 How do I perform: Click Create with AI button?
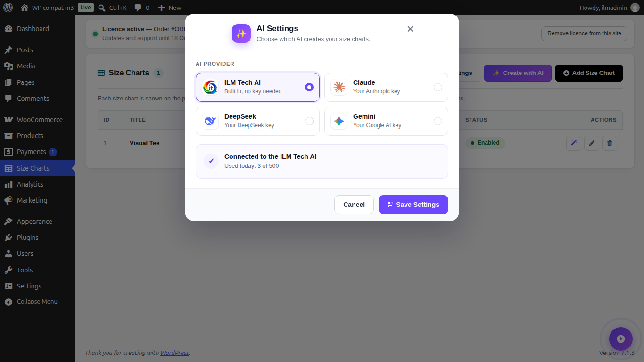(x=518, y=73)
